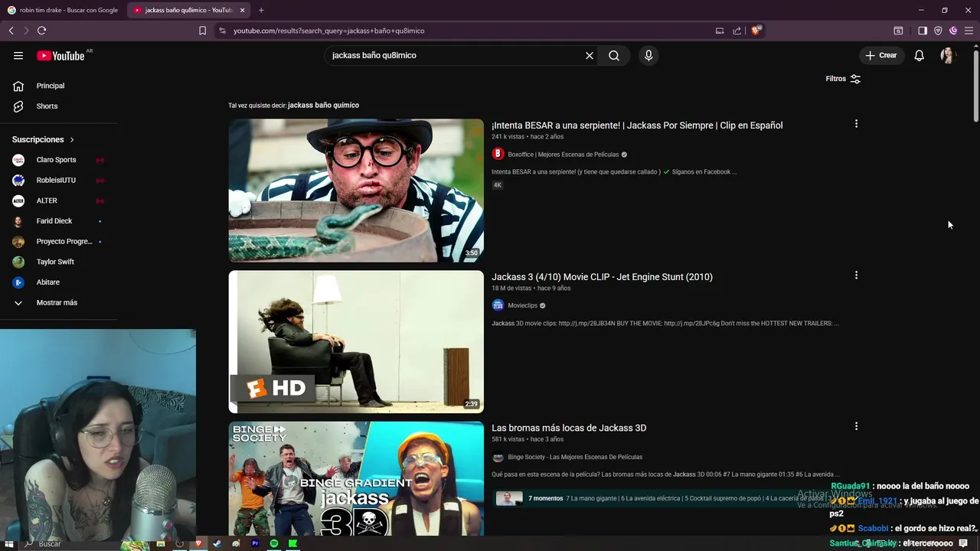
Task: Open more options for Jet Engine Stunt video
Action: [856, 275]
